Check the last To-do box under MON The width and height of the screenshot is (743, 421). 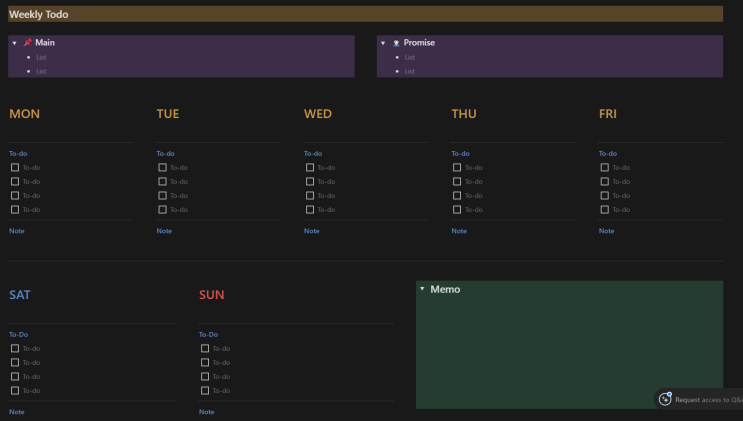[x=15, y=210]
